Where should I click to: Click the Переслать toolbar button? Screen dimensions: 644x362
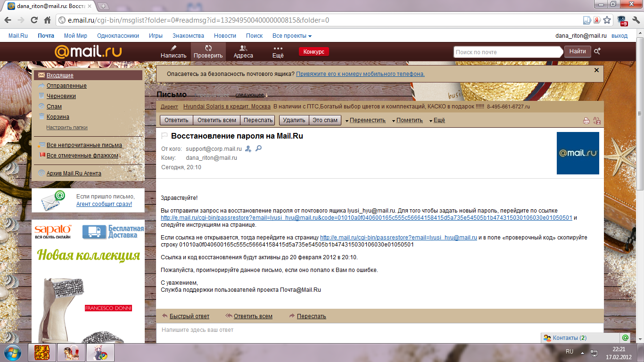(258, 120)
